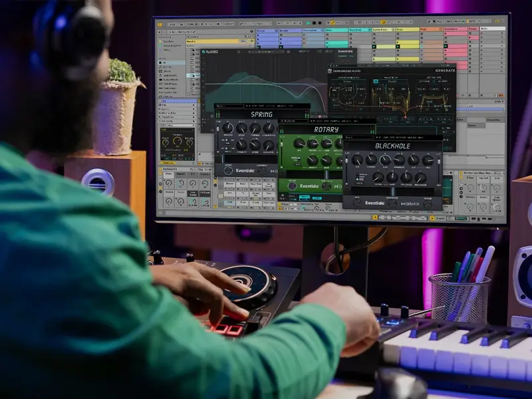Click the BLACKHOLE plugin name display
The image size is (532, 399).
point(392,146)
